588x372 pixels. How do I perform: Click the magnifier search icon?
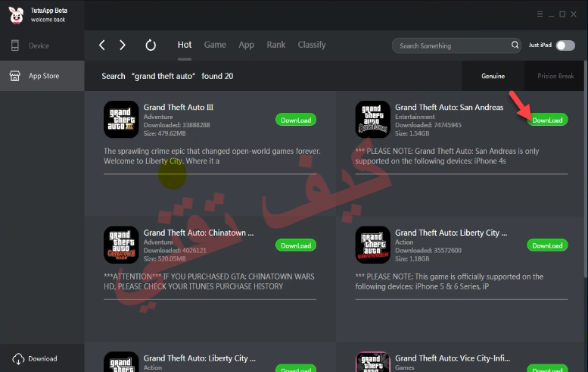[x=515, y=45]
